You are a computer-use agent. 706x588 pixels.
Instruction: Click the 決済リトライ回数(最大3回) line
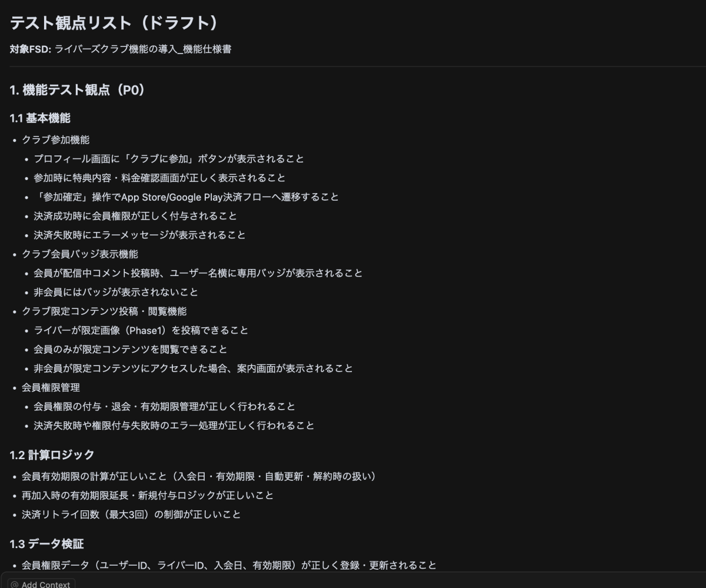131,514
